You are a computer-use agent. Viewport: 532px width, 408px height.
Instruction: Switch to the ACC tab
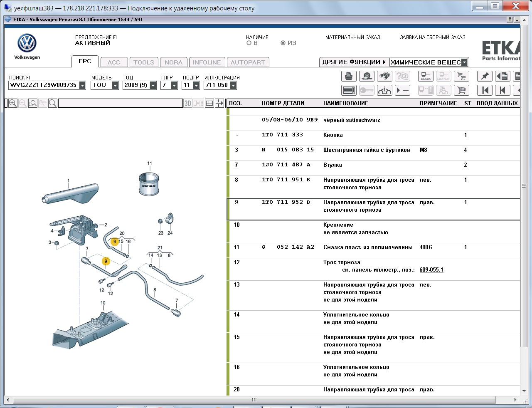[114, 62]
